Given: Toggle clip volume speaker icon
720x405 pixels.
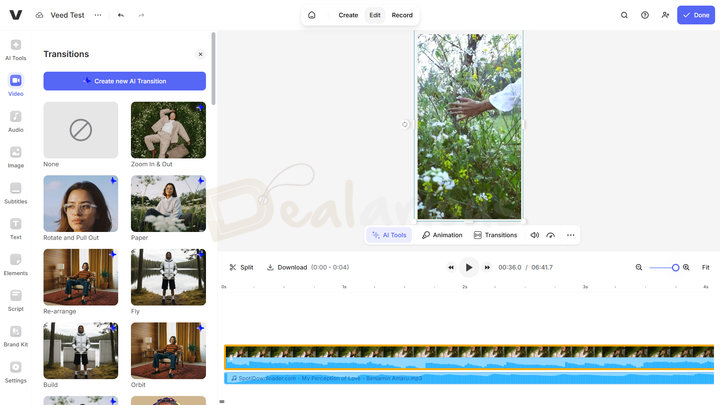Looking at the screenshot, I should (x=534, y=235).
